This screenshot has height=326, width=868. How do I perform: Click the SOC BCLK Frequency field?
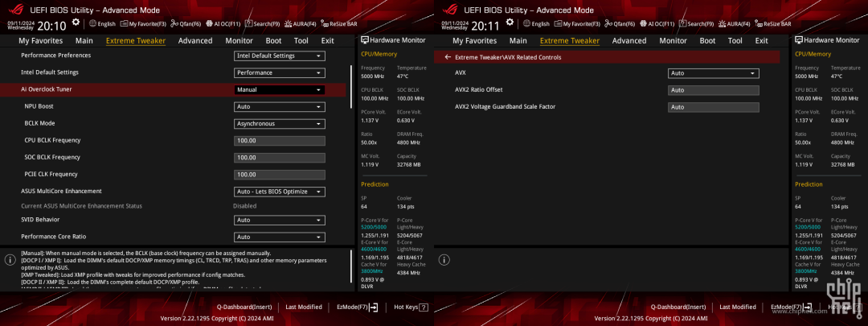click(280, 158)
